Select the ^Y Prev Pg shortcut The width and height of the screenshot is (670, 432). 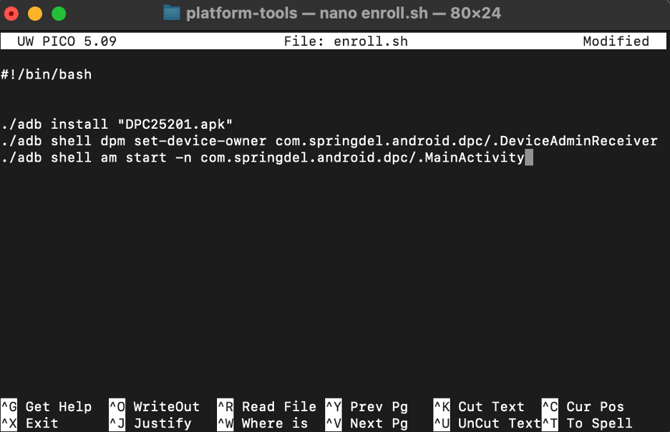pos(367,406)
